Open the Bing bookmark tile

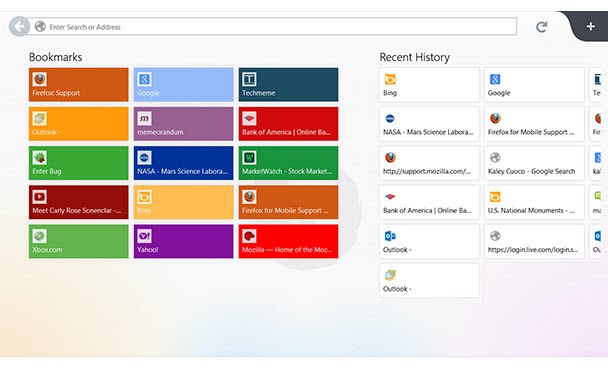coord(183,202)
